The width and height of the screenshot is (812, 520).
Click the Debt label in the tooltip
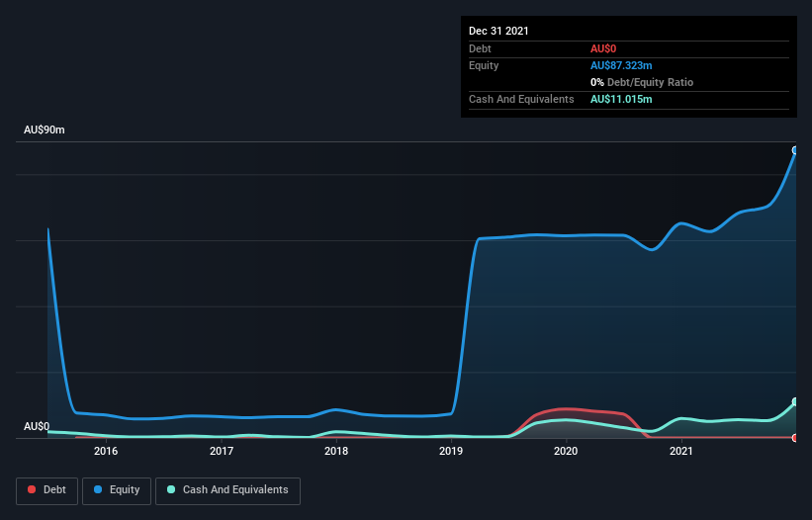click(480, 48)
